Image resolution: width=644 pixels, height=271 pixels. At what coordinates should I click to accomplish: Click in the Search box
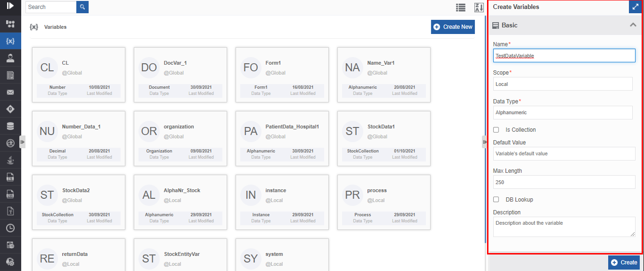point(51,7)
